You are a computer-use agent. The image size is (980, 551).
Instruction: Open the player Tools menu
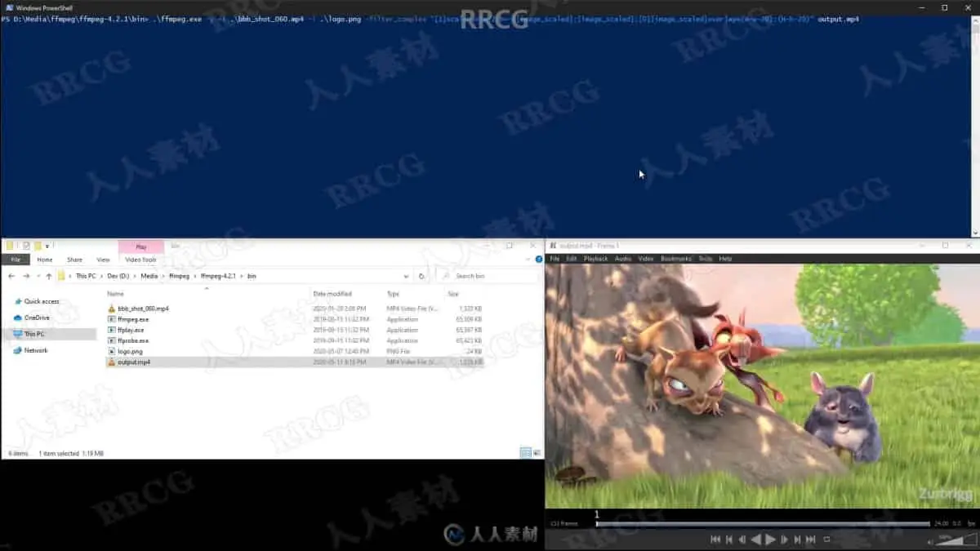point(705,259)
